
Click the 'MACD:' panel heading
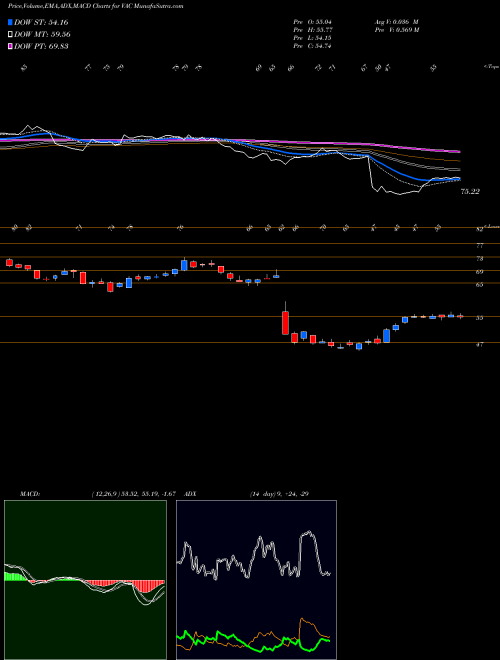point(30,494)
